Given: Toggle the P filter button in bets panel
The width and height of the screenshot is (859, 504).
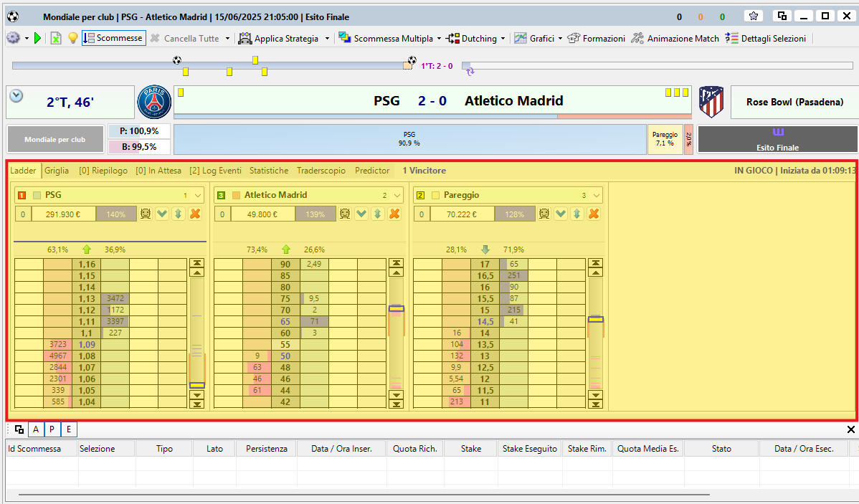Looking at the screenshot, I should (x=52, y=429).
